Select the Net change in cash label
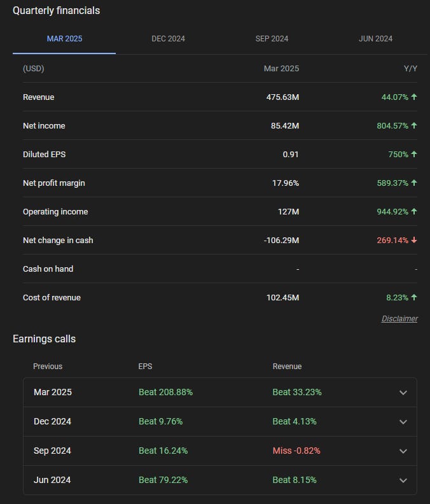The height and width of the screenshot is (504, 430). coord(58,240)
